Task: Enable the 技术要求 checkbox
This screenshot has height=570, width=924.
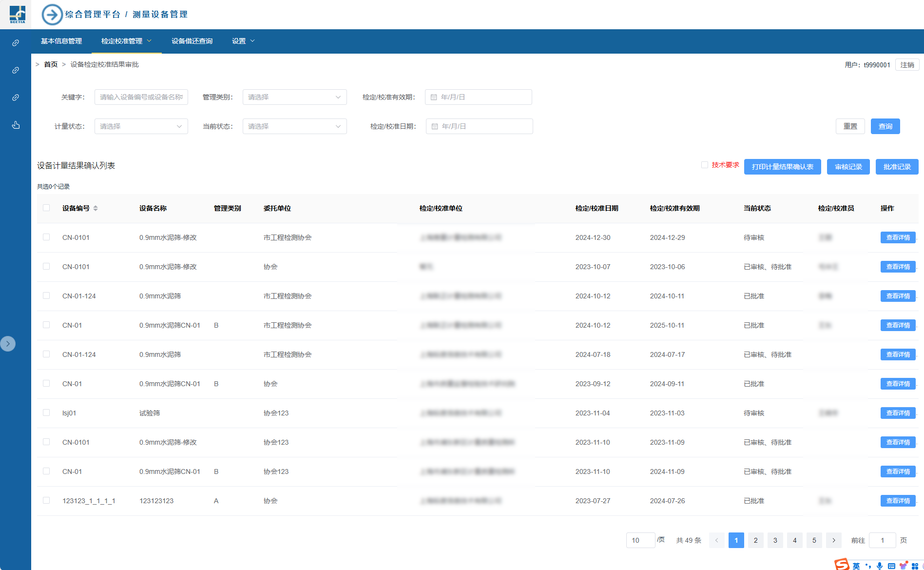Action: [705, 165]
